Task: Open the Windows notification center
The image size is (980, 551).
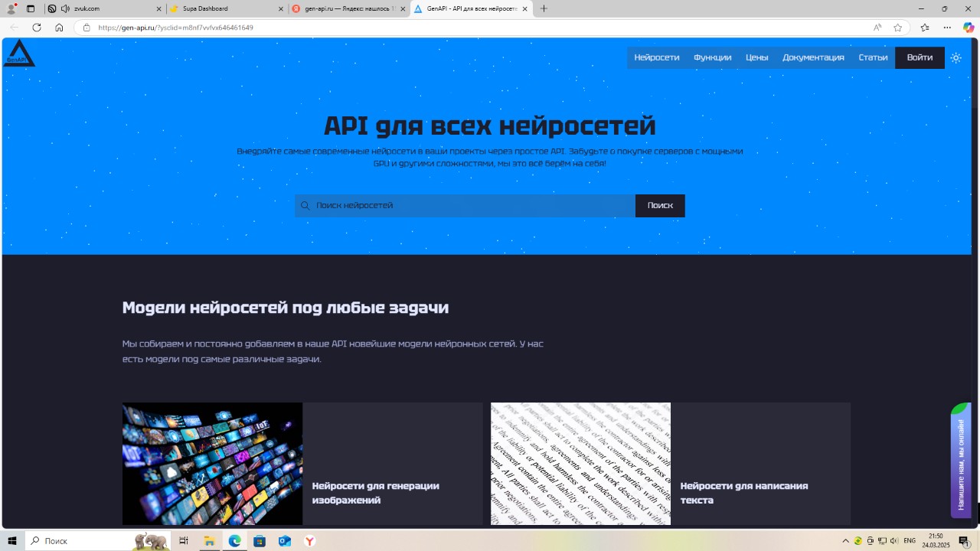Action: (964, 541)
